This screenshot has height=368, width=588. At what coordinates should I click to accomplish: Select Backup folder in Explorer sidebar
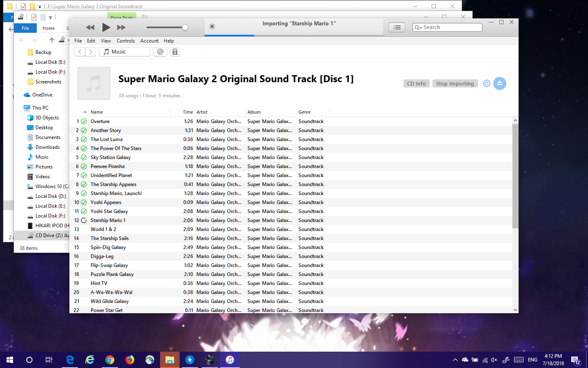pos(43,52)
